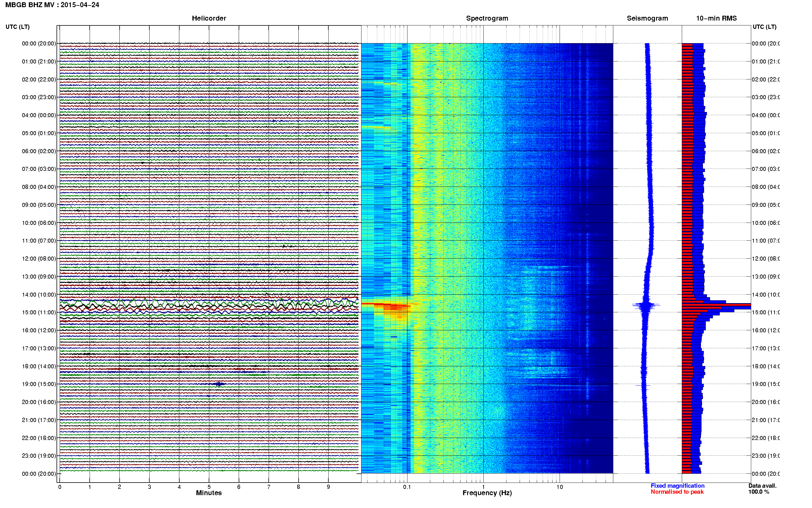Click the 'Minutes' label under the helicorder

click(x=209, y=493)
